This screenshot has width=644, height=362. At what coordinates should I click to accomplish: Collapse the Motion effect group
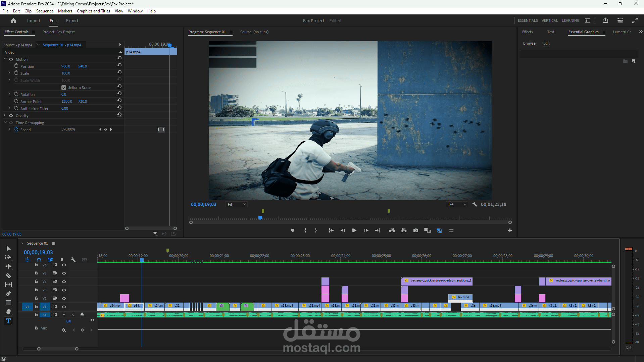pyautogui.click(x=5, y=59)
